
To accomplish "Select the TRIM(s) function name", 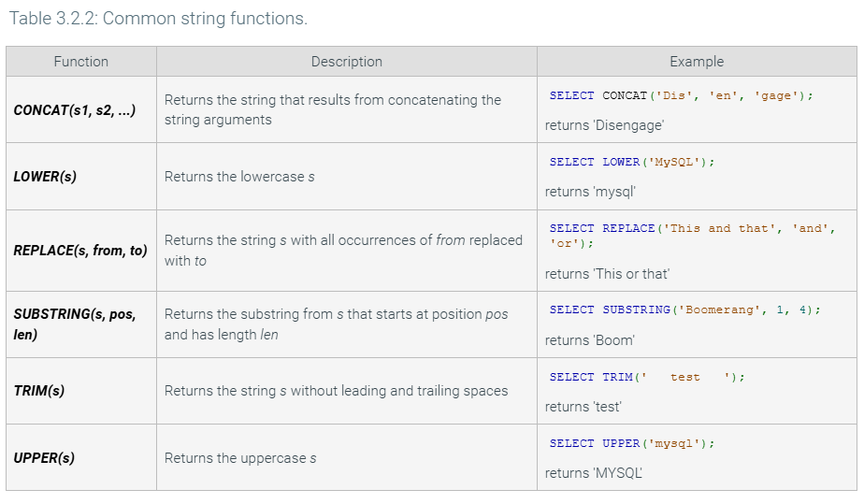I will (39, 391).
